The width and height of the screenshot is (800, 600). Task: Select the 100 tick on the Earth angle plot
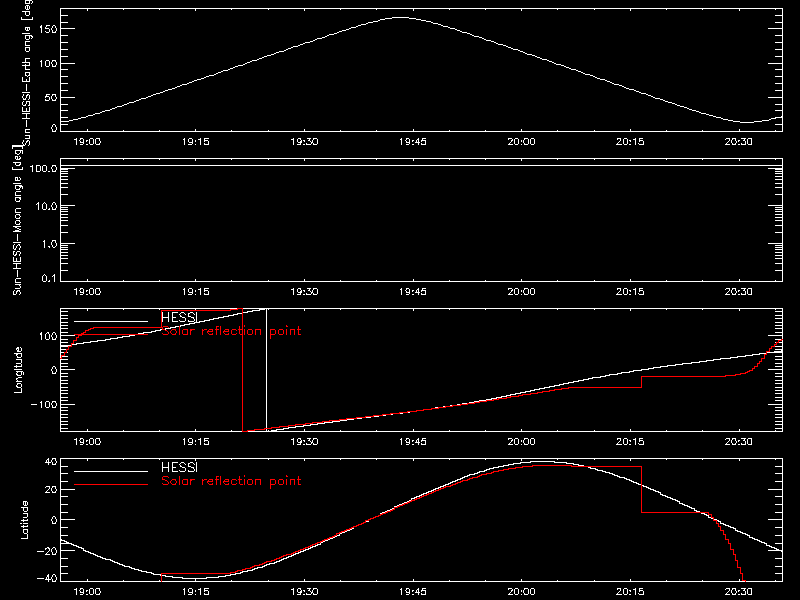pos(48,64)
